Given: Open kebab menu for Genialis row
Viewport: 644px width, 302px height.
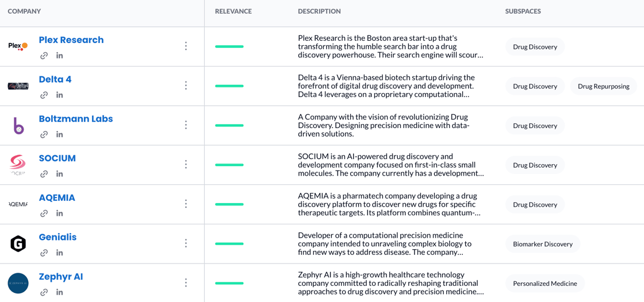Looking at the screenshot, I should (x=186, y=243).
